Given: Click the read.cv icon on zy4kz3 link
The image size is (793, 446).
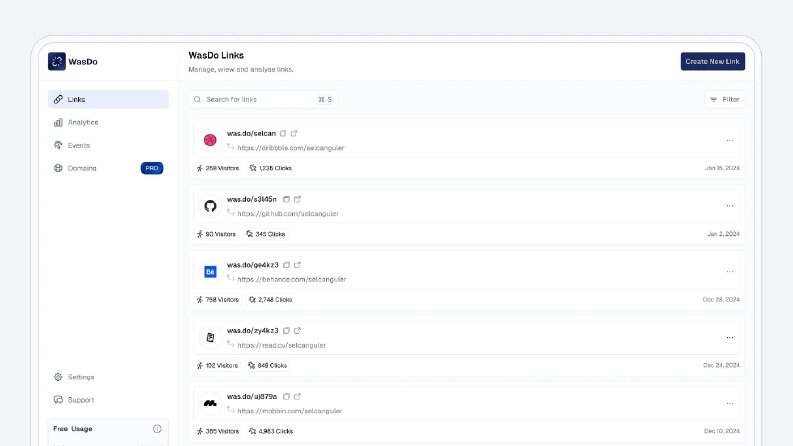Looking at the screenshot, I should [210, 337].
